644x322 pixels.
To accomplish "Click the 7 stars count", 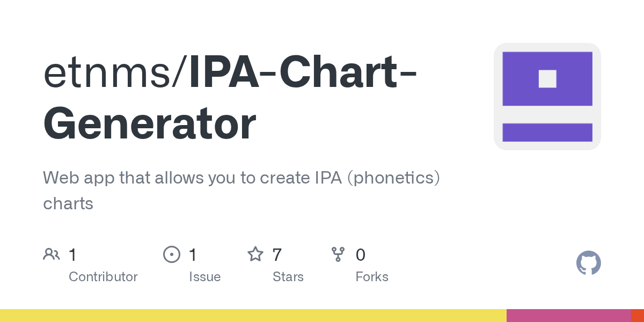I will (x=277, y=254).
